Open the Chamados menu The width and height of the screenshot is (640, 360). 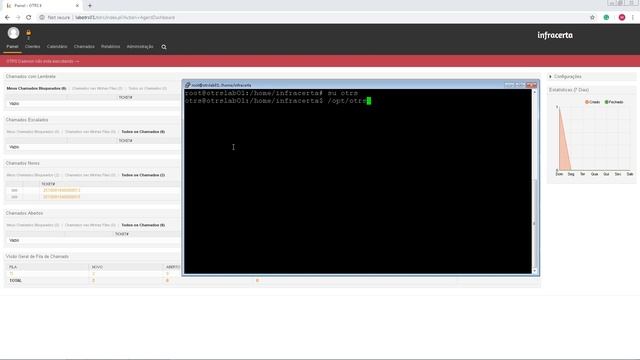click(x=84, y=47)
